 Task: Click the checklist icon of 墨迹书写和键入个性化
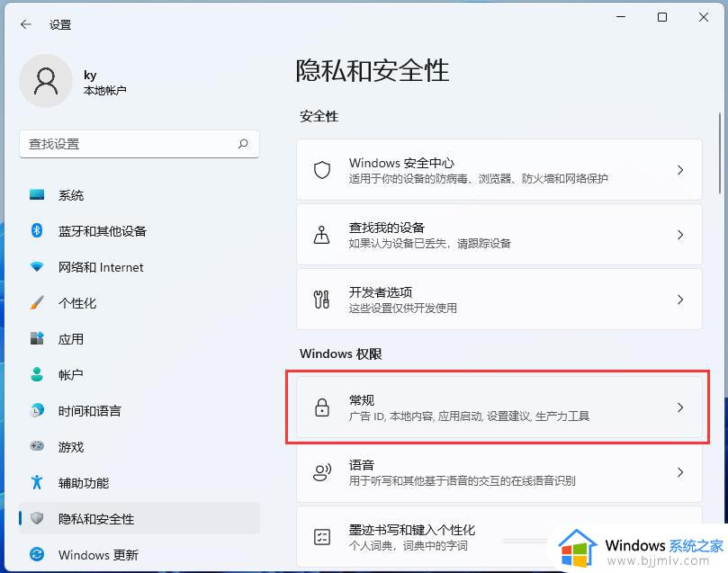point(322,537)
